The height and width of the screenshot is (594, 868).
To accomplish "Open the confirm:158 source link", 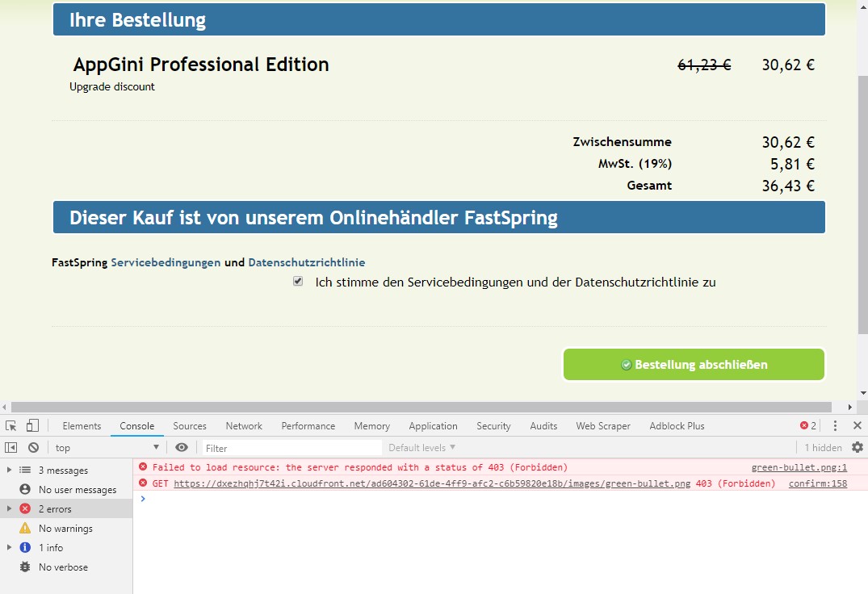I will [x=818, y=483].
